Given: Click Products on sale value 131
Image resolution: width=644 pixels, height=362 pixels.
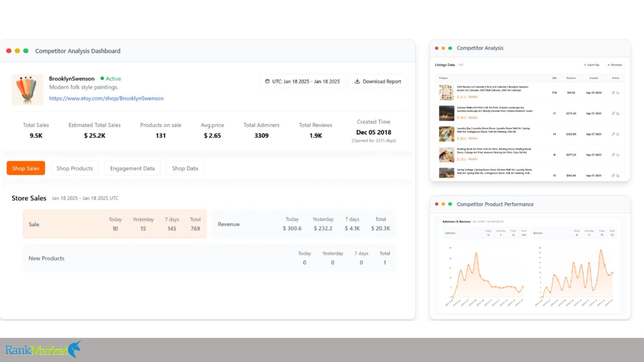Looking at the screenshot, I should point(161,136).
